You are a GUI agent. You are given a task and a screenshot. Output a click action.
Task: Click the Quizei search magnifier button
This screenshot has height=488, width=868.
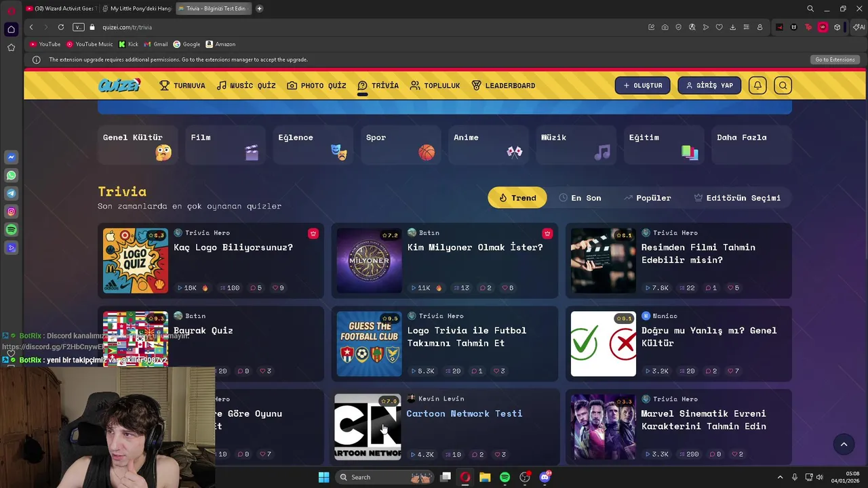[x=783, y=85]
